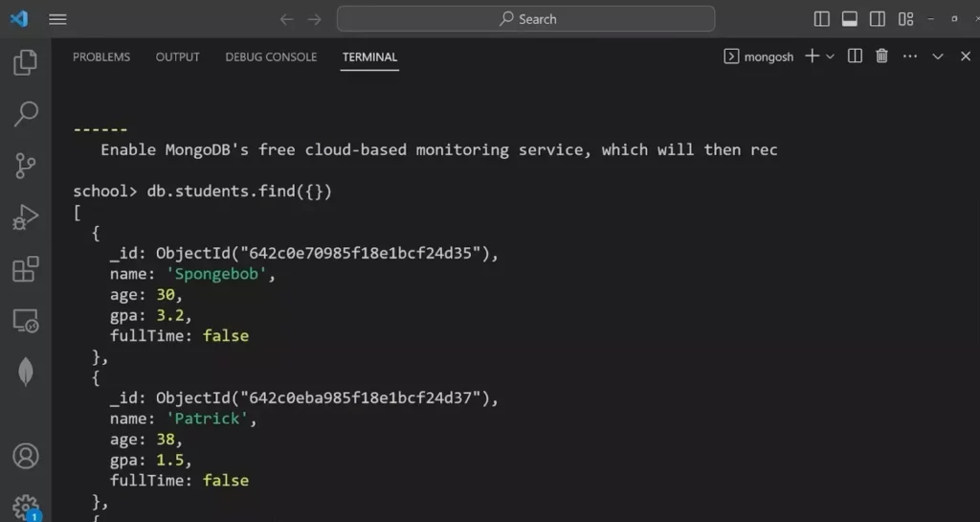Screen dimensions: 980x522
Task: Open the Manage gear settings icon
Action: click(x=25, y=508)
